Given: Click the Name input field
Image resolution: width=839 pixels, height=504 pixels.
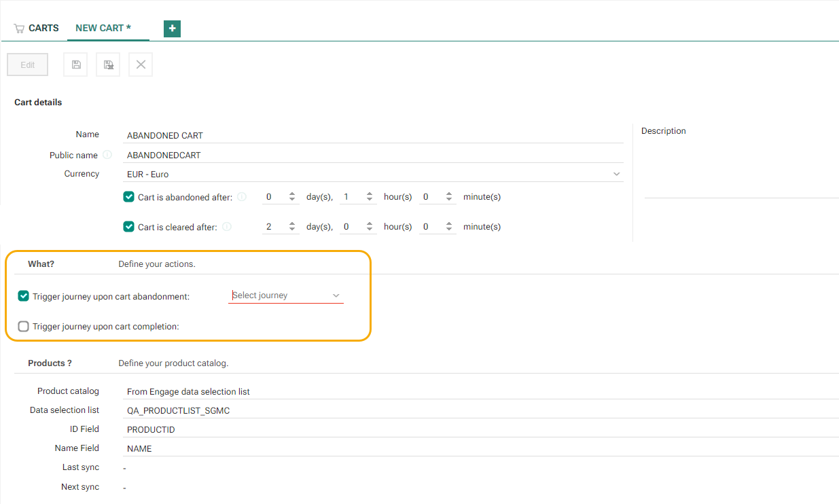Looking at the screenshot, I should (x=374, y=135).
